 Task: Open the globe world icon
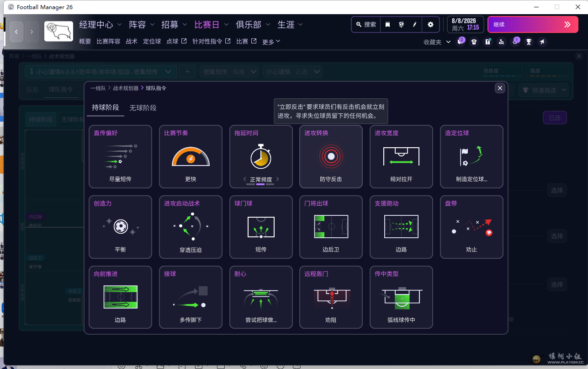coord(401,25)
